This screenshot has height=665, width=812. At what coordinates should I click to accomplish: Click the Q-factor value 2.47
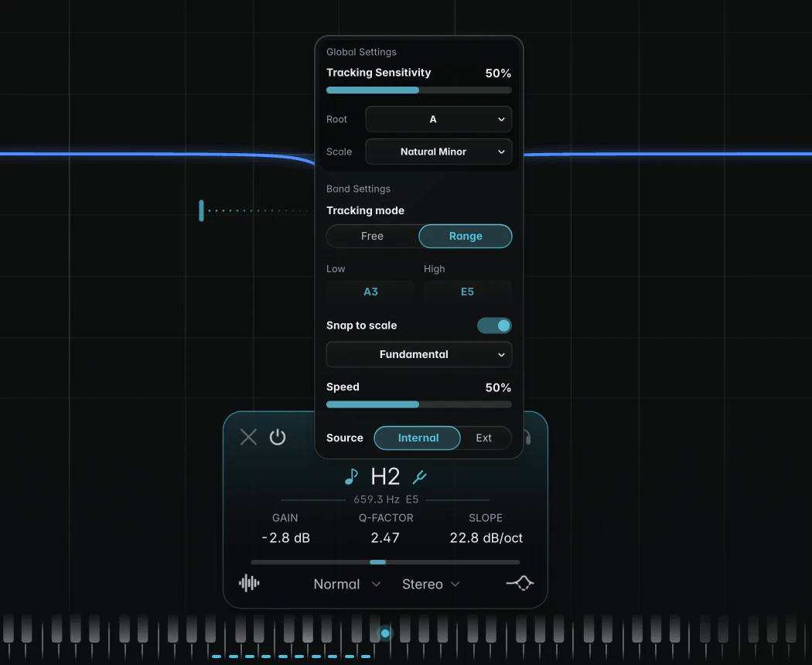385,538
